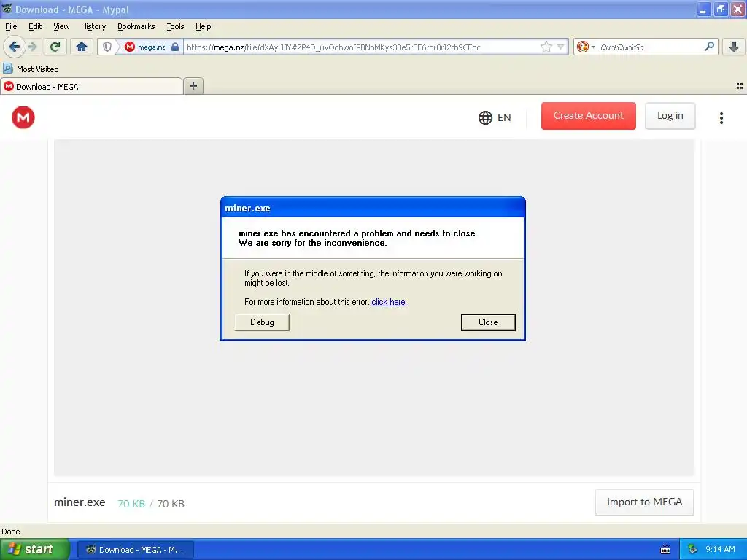Minimize the Mypal browser window
This screenshot has height=560, width=747.
[x=703, y=9]
